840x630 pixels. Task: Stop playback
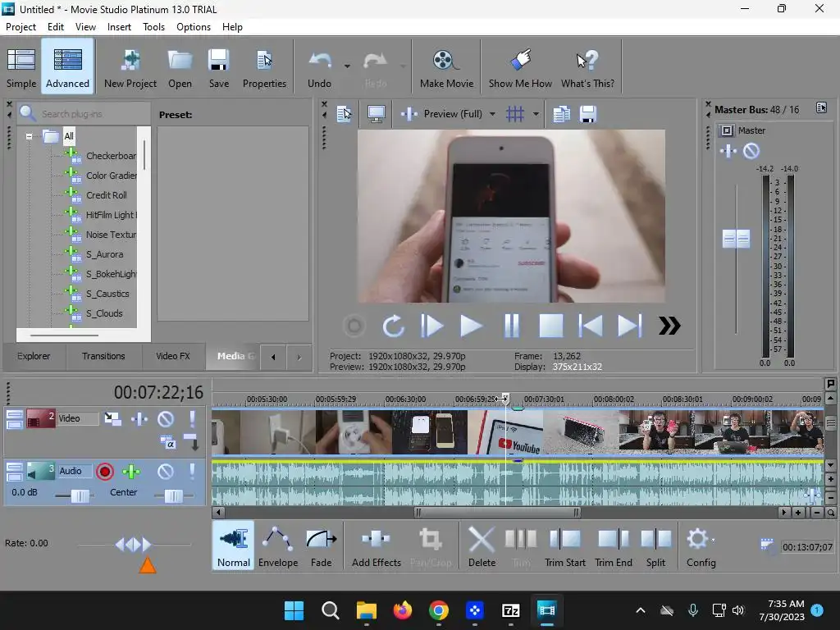click(550, 326)
